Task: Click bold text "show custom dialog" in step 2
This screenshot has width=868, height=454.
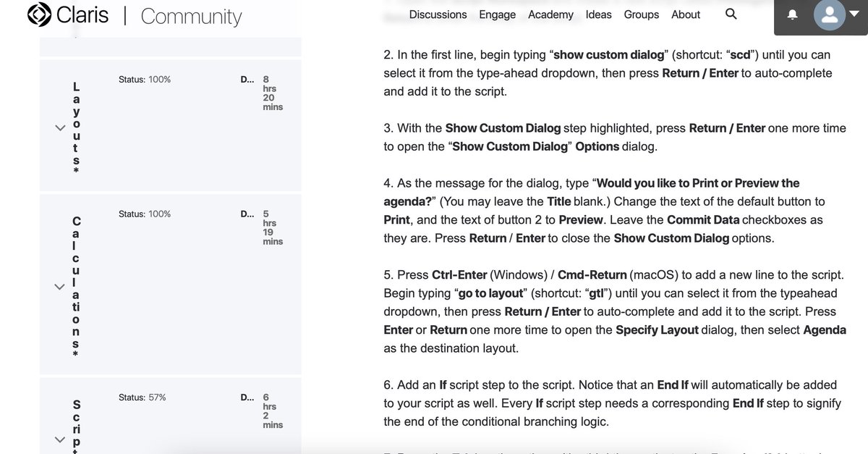Action: point(609,55)
